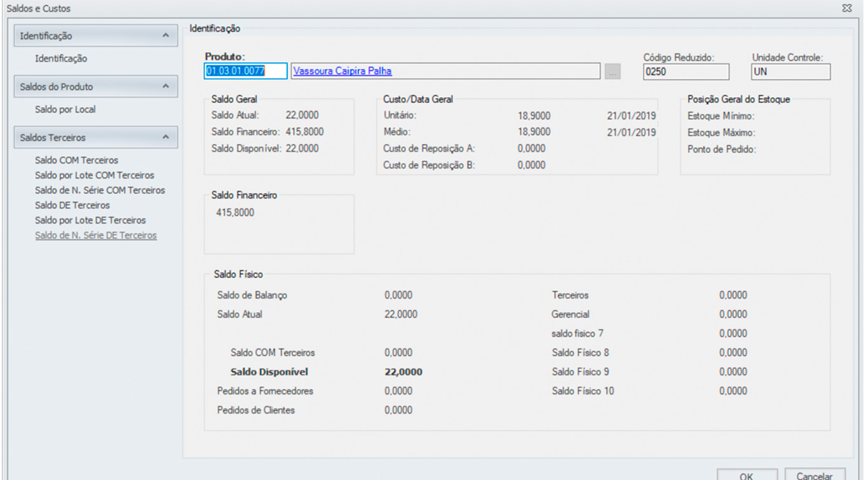Click the bold Saldo Disponível value 22,0000
868x480 pixels.
click(403, 372)
